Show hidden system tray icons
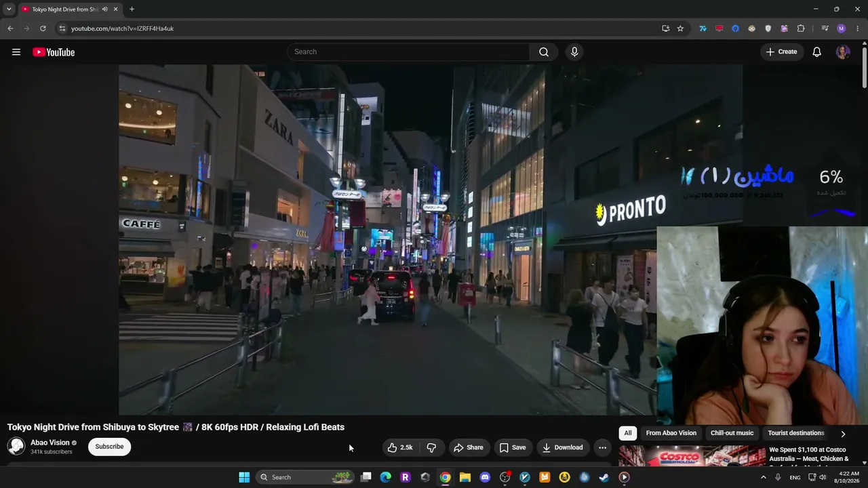This screenshot has height=488, width=868. pyautogui.click(x=763, y=477)
